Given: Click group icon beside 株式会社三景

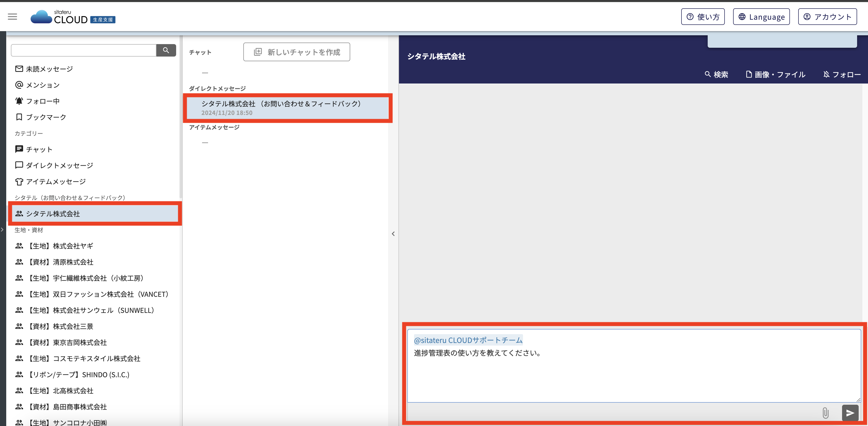Looking at the screenshot, I should coord(19,326).
